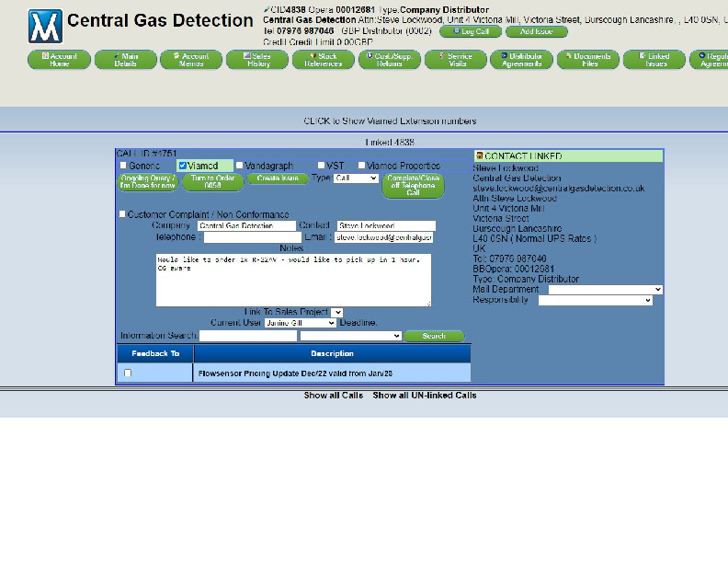Click the Show all UN-linked Calls link
The height and width of the screenshot is (563, 728).
[x=425, y=396]
